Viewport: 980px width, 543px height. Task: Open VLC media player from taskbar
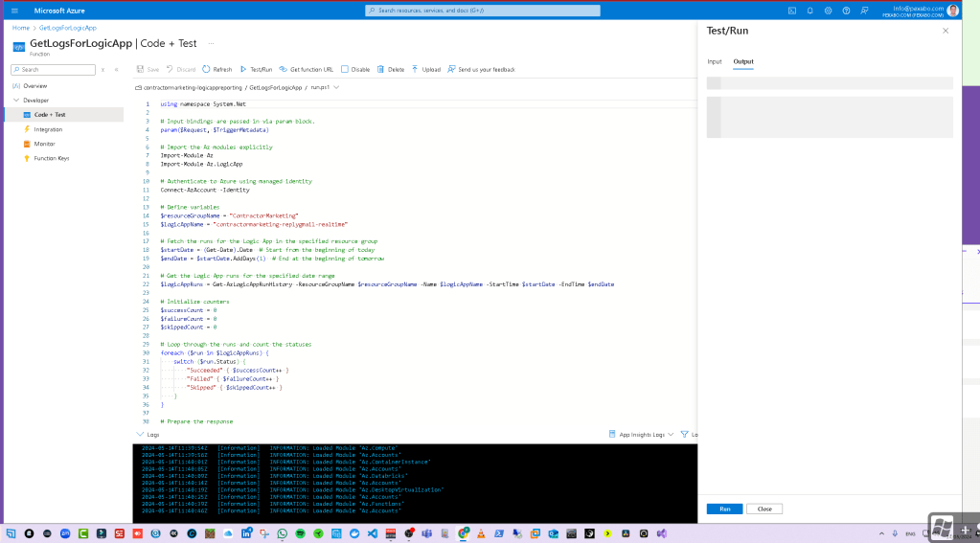point(481,533)
